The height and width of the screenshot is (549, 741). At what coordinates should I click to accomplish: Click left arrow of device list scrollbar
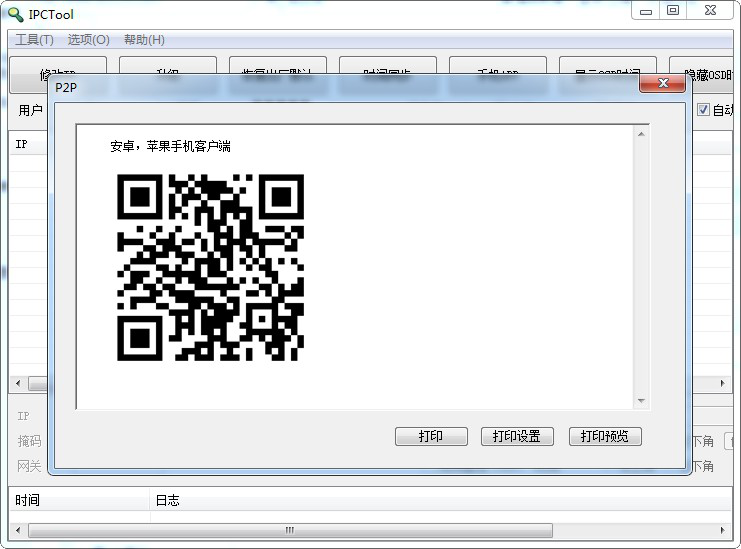[x=18, y=383]
